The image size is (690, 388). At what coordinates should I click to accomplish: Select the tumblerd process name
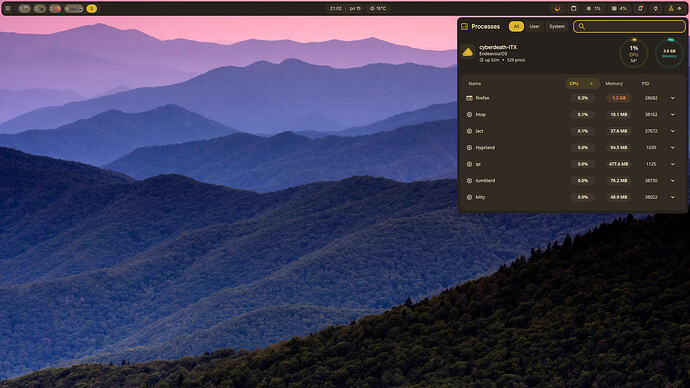tap(485, 181)
